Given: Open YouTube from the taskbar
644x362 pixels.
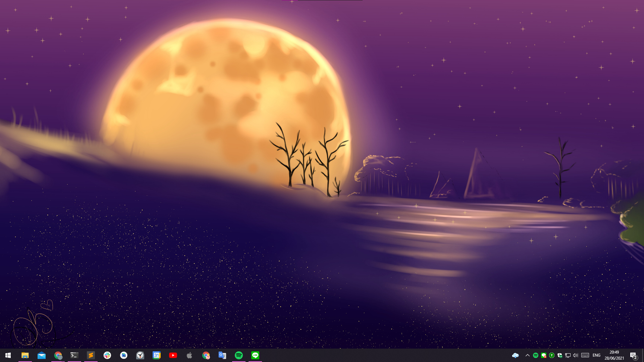Looking at the screenshot, I should [173, 355].
